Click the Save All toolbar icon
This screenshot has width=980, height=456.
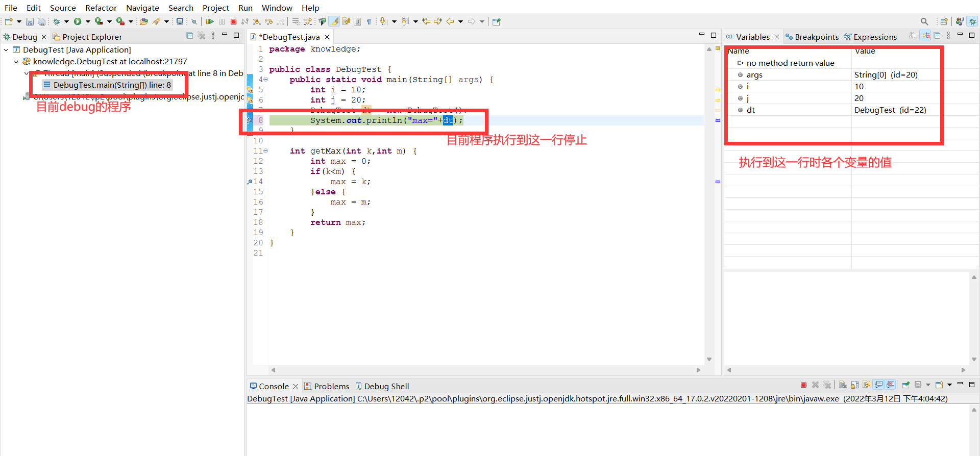click(41, 21)
